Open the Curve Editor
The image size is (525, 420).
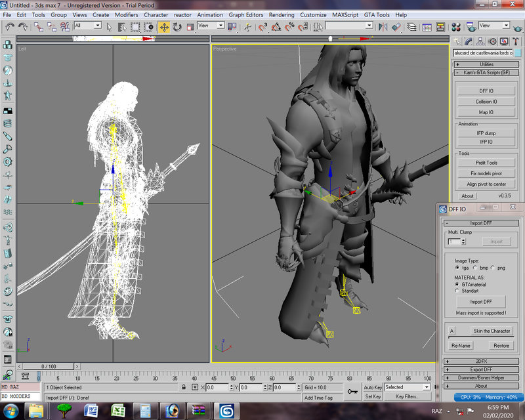[x=427, y=27]
